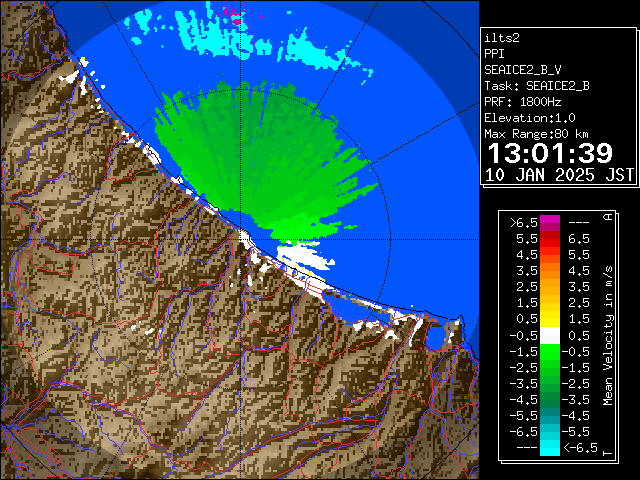Viewport: 640px width, 480px height.
Task: Click the 'SEAICE2_B_V' product name
Action: tap(522, 70)
